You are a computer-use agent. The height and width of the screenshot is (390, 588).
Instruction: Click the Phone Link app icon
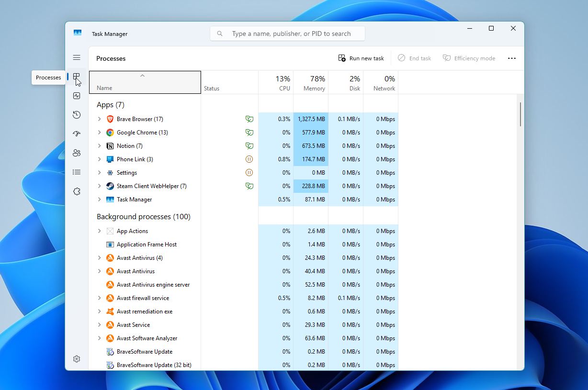click(x=110, y=159)
